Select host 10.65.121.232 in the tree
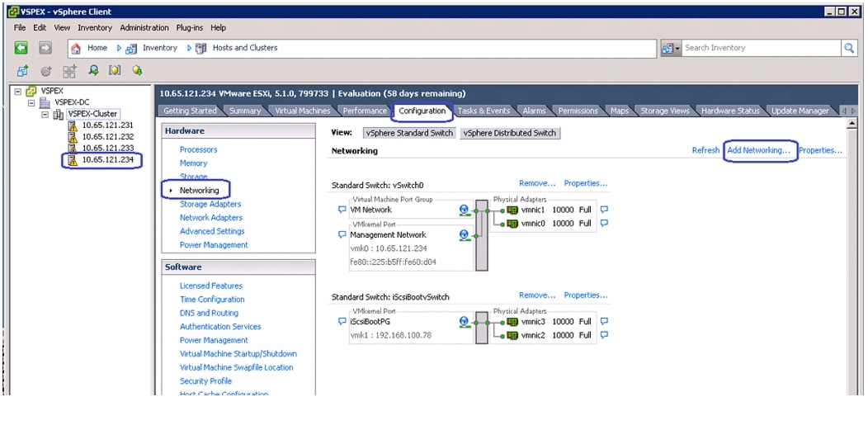 click(107, 136)
